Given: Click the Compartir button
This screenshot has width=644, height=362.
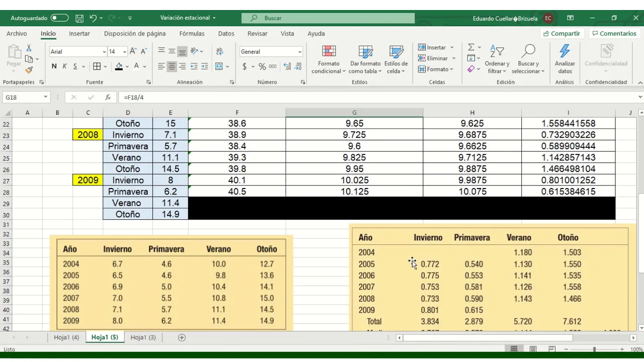Looking at the screenshot, I should pos(561,34).
